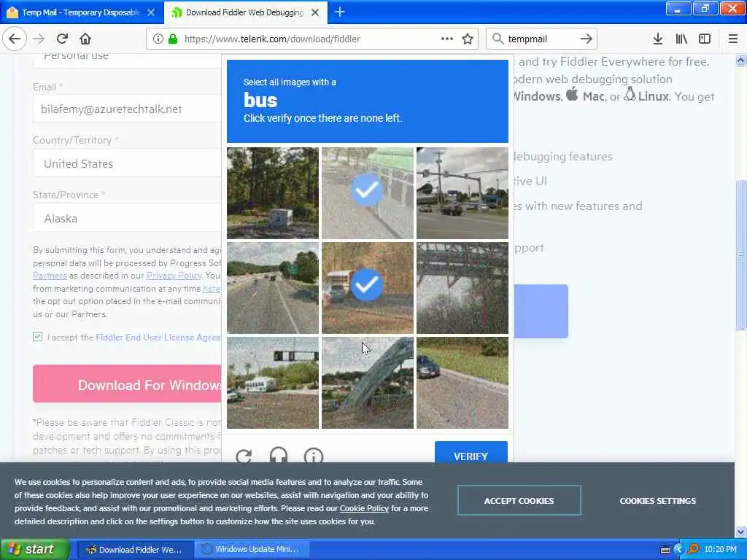The width and height of the screenshot is (747, 560).
Task: Open the Alaska state dropdown
Action: (127, 218)
